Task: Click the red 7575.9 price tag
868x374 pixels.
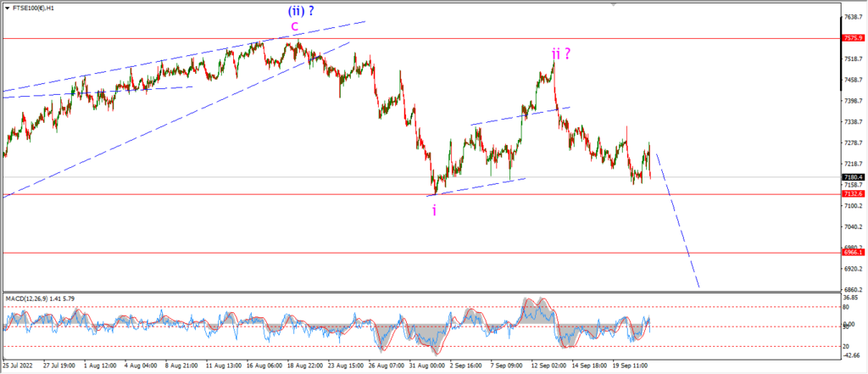Action: click(x=853, y=38)
